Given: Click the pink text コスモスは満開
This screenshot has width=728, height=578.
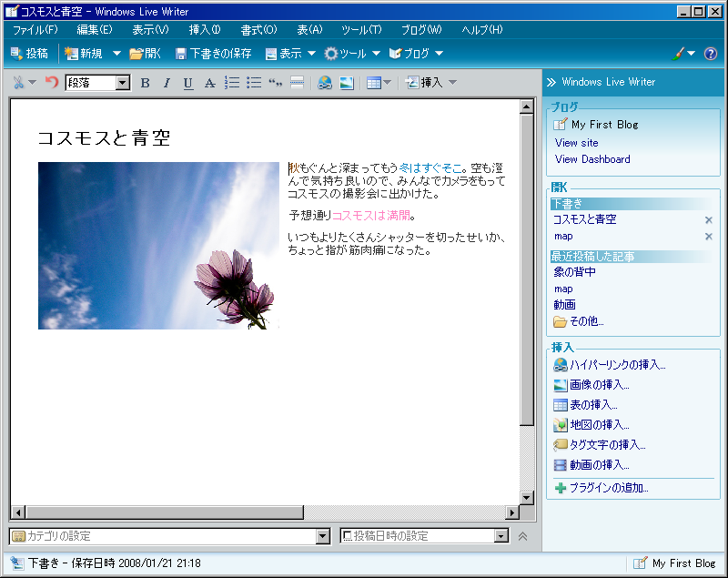Looking at the screenshot, I should (x=371, y=216).
